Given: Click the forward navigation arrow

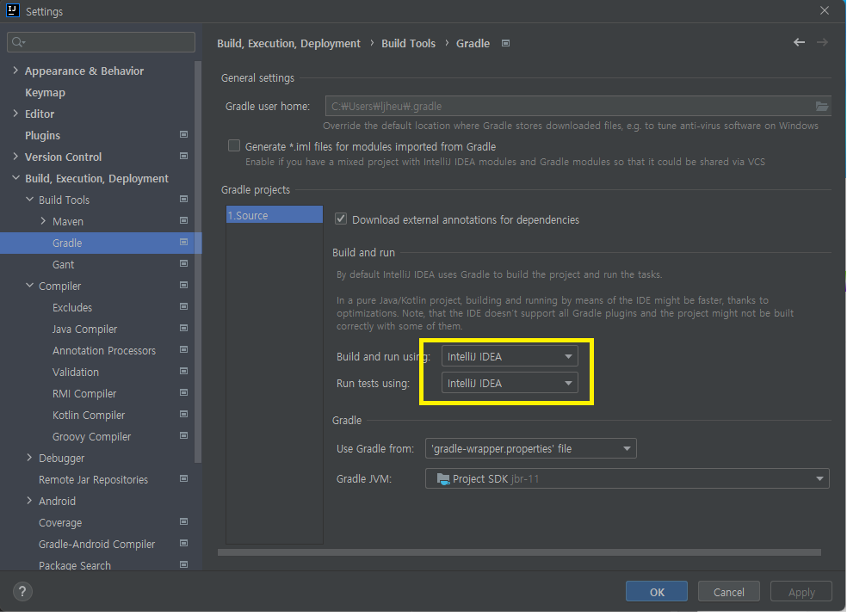Looking at the screenshot, I should pos(822,42).
